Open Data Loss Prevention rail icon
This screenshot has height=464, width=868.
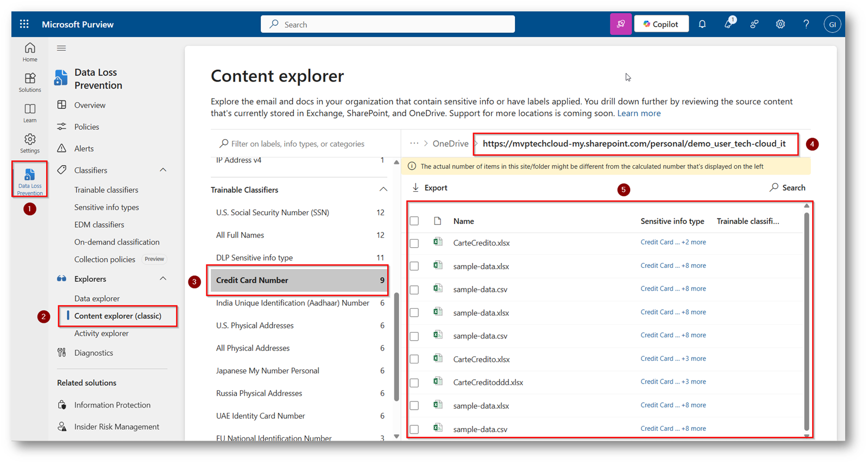(x=30, y=181)
